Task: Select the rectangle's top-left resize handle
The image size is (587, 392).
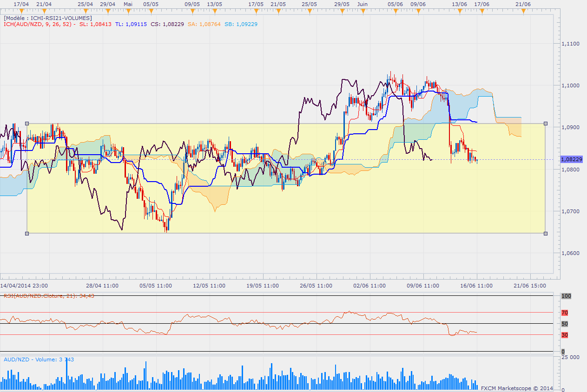Action: [x=27, y=124]
